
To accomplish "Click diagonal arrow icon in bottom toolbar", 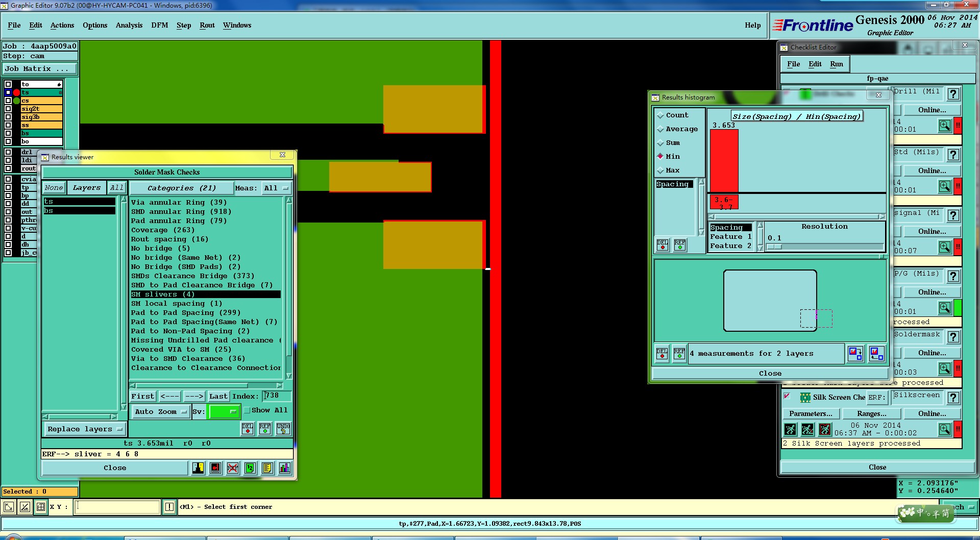I will pos(24,507).
